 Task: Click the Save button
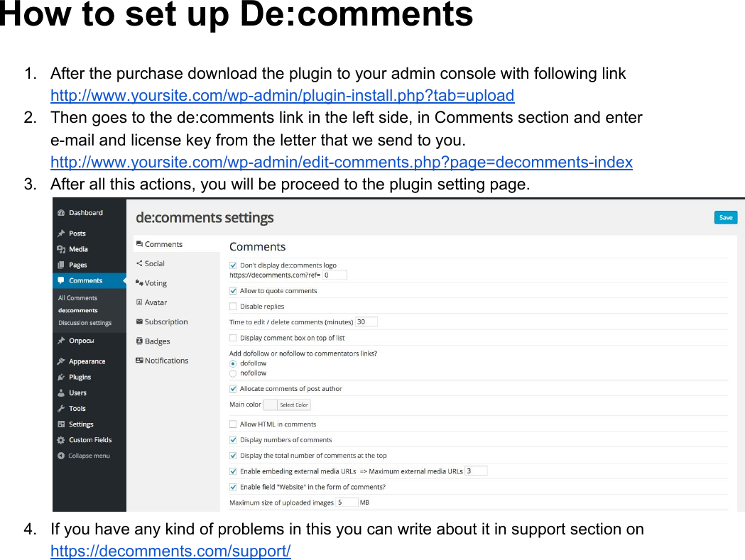[725, 217]
